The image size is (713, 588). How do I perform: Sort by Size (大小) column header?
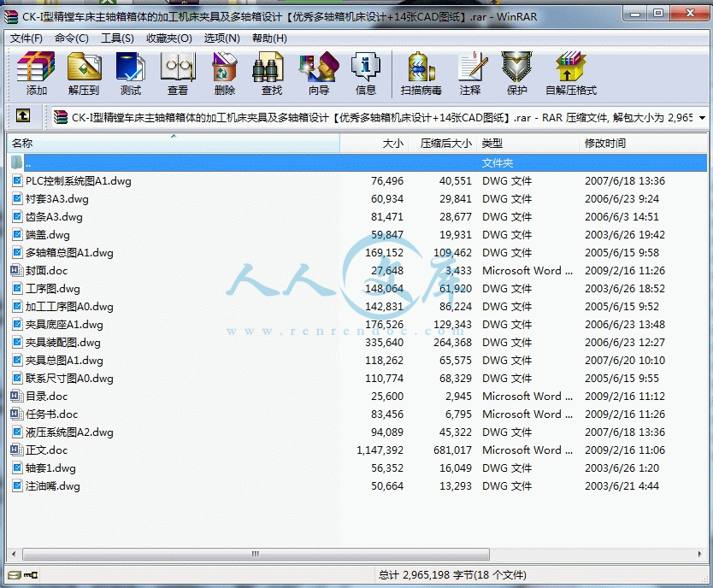[374, 144]
